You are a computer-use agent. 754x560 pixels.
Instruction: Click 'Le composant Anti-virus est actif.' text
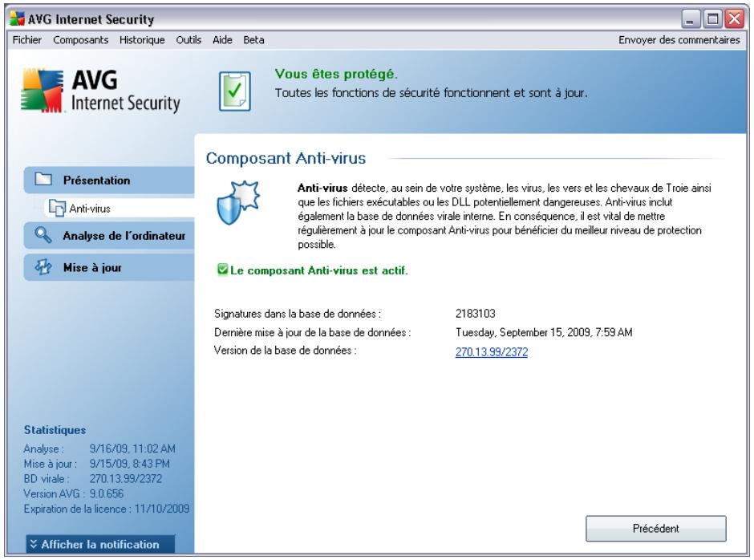tap(318, 270)
